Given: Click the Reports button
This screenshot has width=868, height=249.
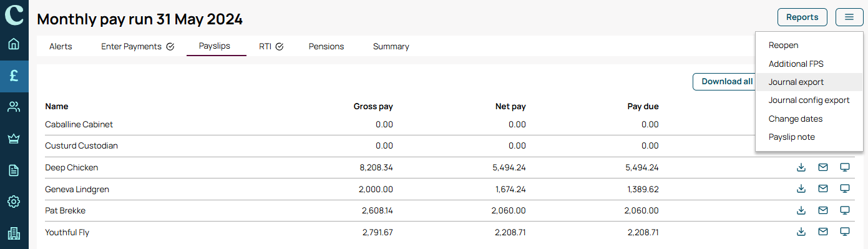Looking at the screenshot, I should coord(802,17).
